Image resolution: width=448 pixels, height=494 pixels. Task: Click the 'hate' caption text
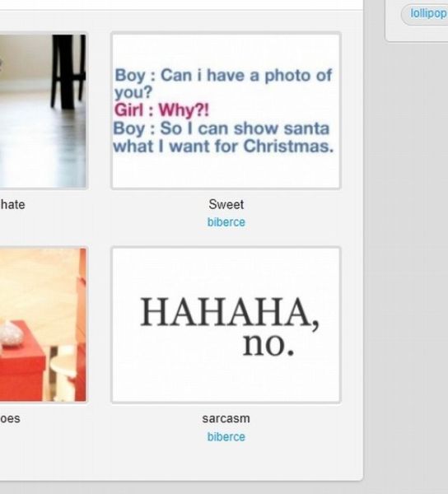tap(12, 205)
